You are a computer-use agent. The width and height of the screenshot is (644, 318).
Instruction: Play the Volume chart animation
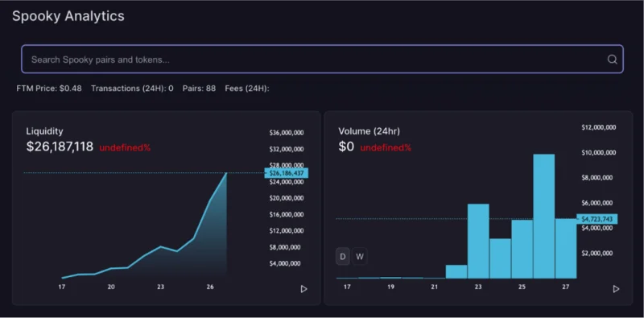pyautogui.click(x=616, y=289)
